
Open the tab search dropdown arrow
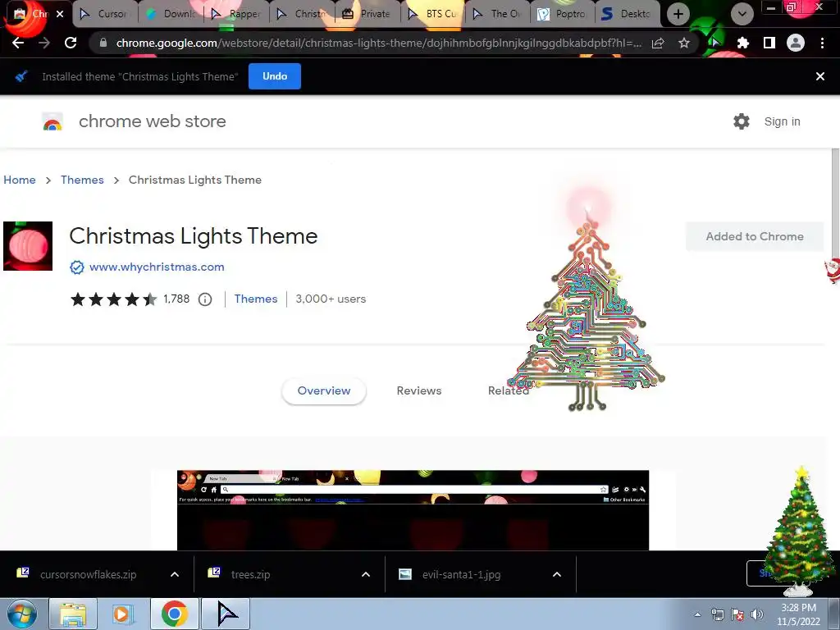[742, 14]
